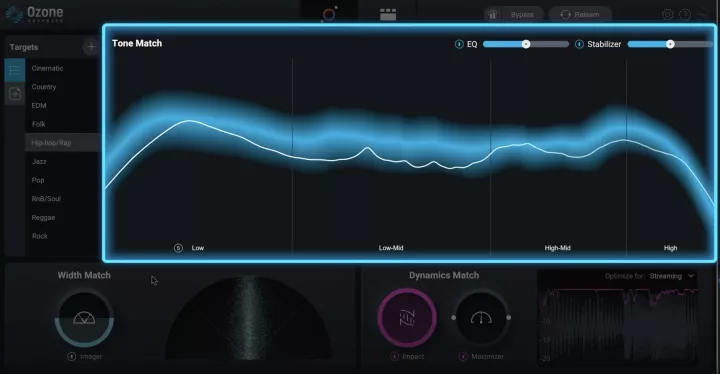Click the custom reference file icon
Image resolution: width=720 pixels, height=374 pixels.
click(x=15, y=94)
